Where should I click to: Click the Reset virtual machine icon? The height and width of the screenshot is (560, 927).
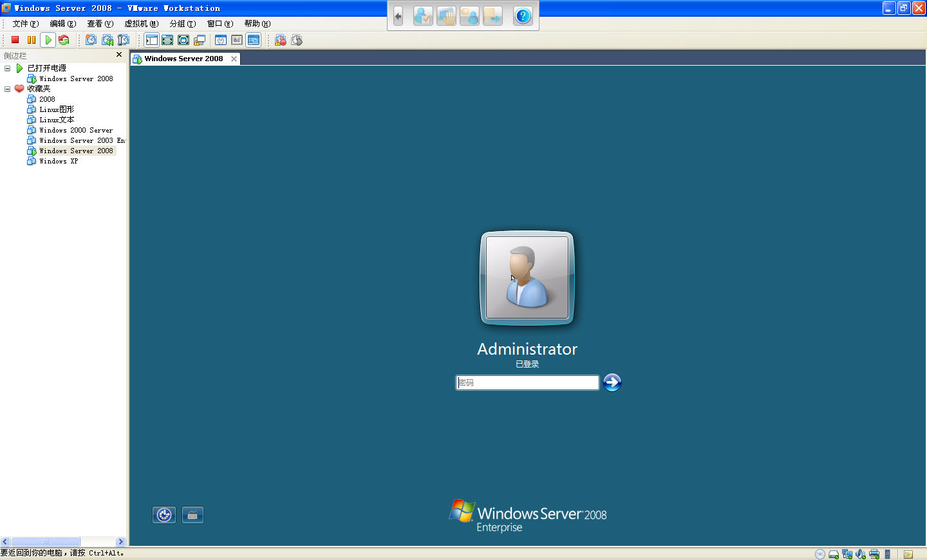click(x=64, y=40)
